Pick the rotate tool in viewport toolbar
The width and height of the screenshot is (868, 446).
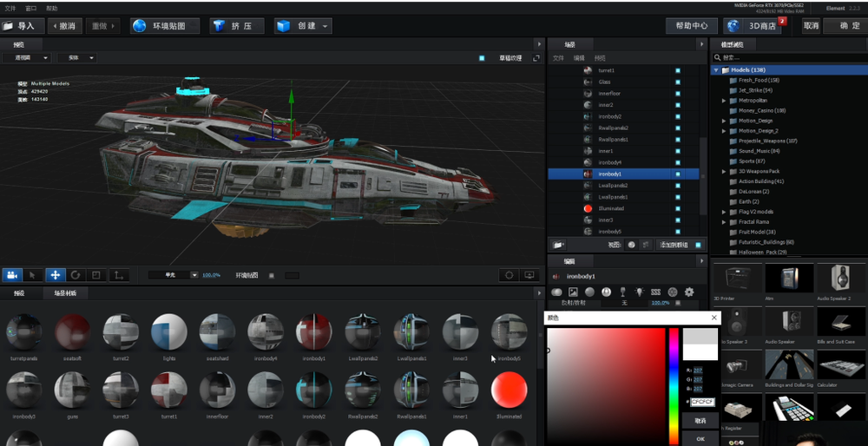pos(76,275)
